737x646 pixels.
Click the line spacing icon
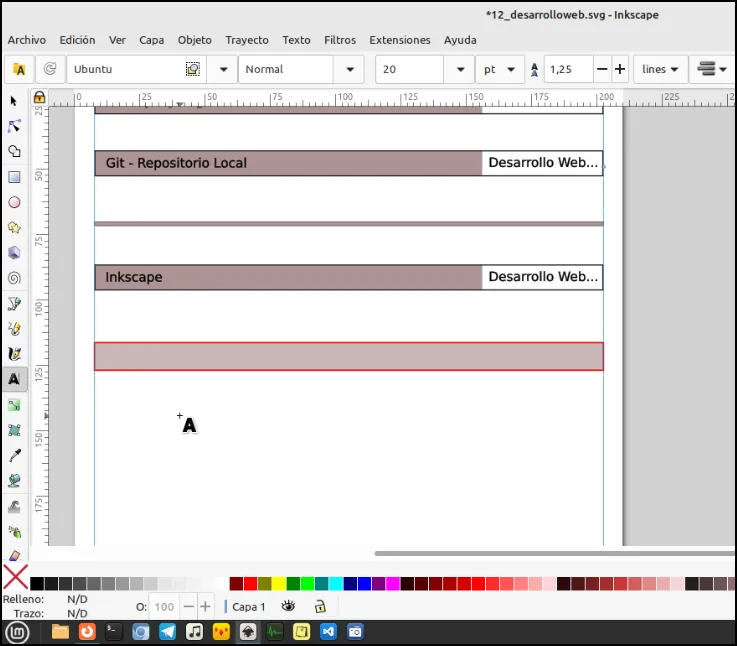(534, 70)
